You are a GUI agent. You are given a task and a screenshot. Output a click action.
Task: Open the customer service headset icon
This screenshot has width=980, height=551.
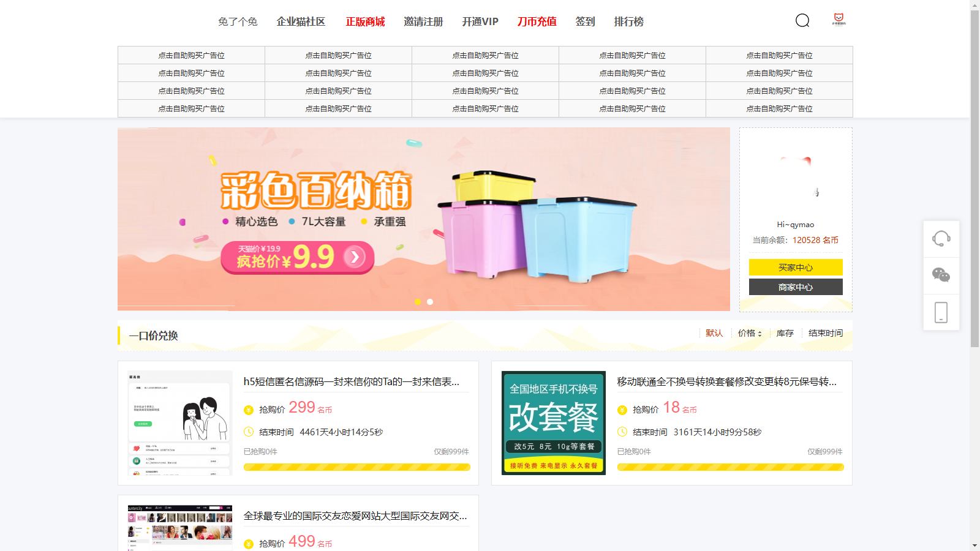coord(941,239)
